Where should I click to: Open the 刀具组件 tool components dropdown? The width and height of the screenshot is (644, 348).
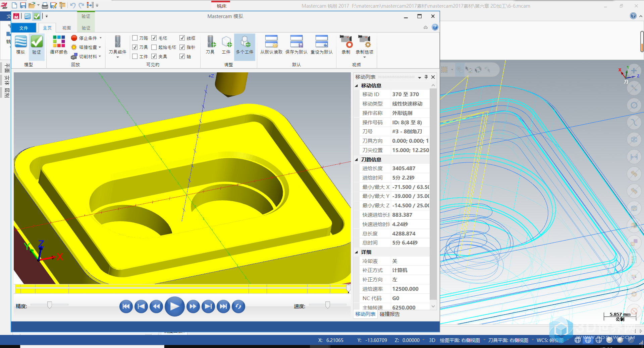coord(117,47)
